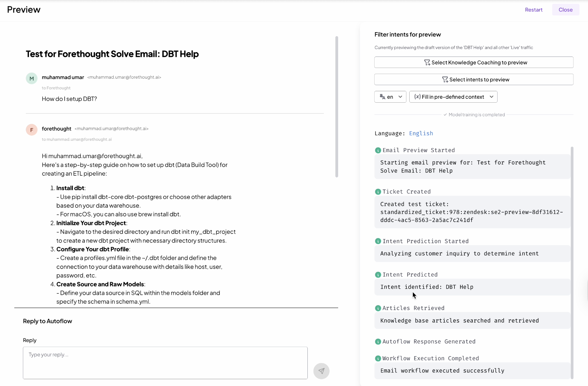588x386 pixels.
Task: Click the (x) variable icon in context dropdown
Action: pos(417,97)
